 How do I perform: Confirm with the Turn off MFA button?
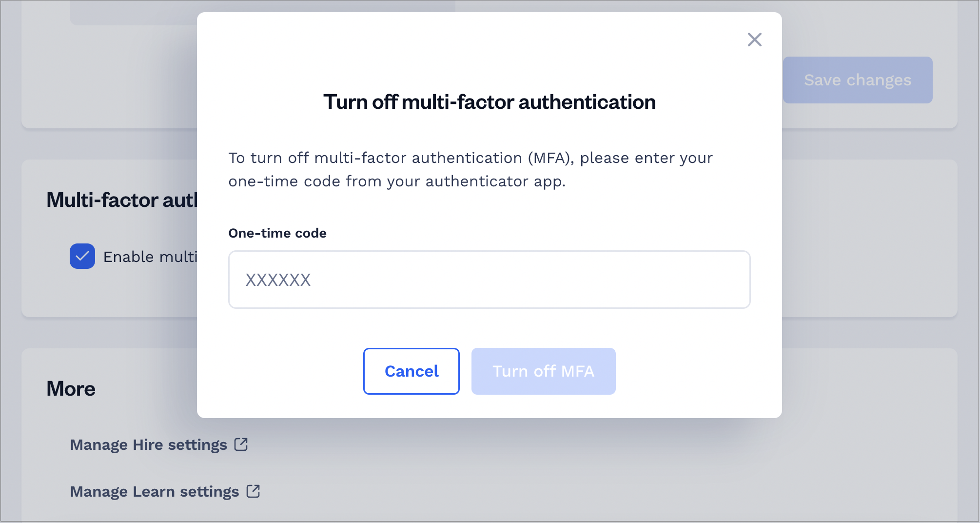coord(543,371)
